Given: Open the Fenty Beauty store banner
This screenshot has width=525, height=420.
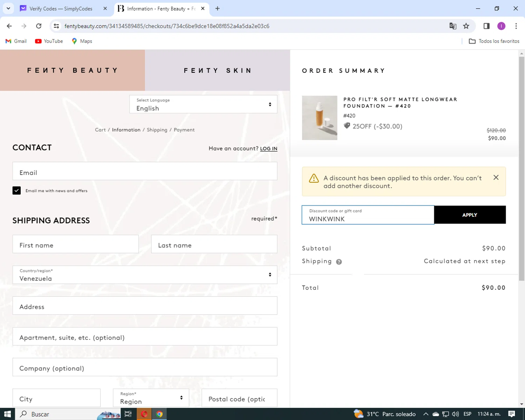Looking at the screenshot, I should pyautogui.click(x=72, y=70).
